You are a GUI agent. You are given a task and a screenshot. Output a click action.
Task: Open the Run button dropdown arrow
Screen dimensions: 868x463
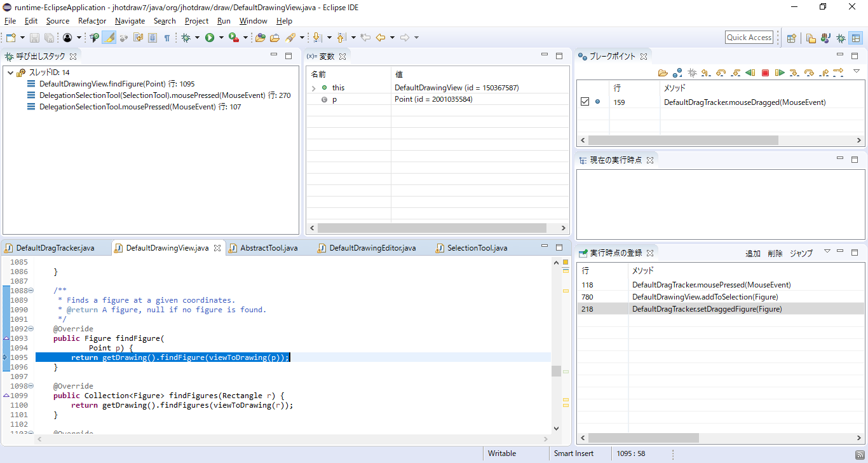[x=221, y=38]
